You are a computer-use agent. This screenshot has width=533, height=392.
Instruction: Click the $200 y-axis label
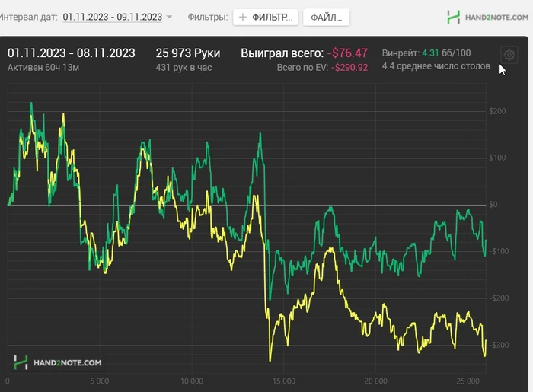pyautogui.click(x=497, y=111)
